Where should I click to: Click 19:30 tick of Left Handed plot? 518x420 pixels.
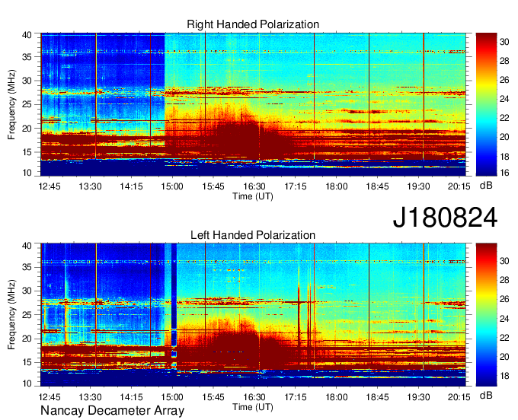click(x=418, y=396)
